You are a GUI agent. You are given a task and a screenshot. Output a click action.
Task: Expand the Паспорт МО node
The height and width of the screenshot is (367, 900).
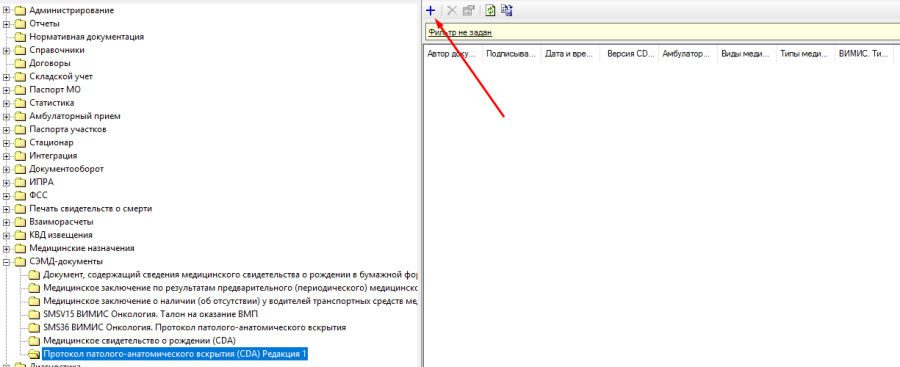click(6, 90)
